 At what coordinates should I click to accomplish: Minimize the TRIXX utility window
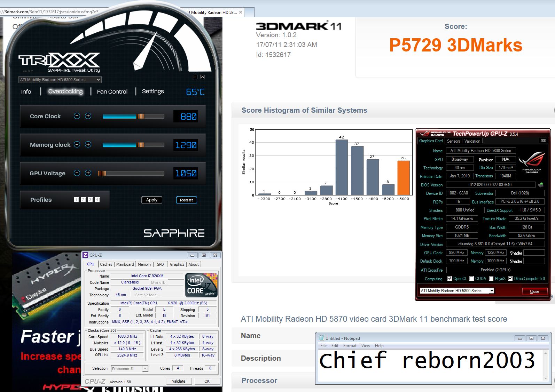[x=195, y=77]
